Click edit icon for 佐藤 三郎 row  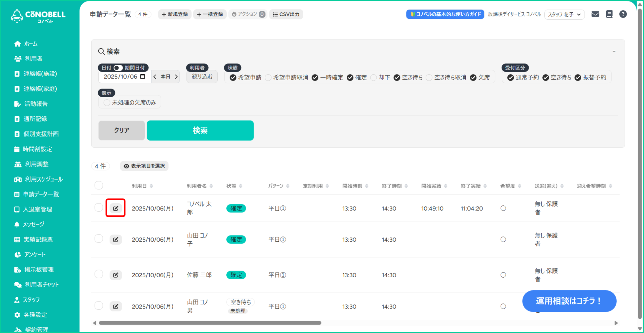(x=116, y=275)
